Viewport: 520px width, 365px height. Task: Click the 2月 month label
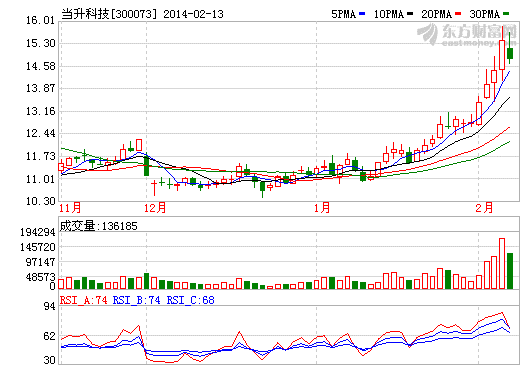[x=484, y=208]
